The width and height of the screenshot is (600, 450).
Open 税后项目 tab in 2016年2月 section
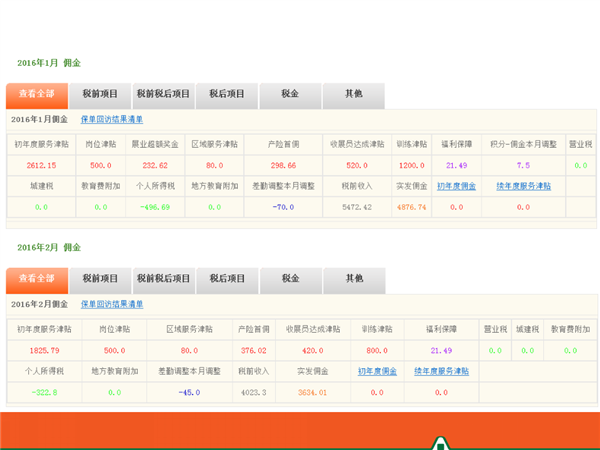pyautogui.click(x=227, y=278)
